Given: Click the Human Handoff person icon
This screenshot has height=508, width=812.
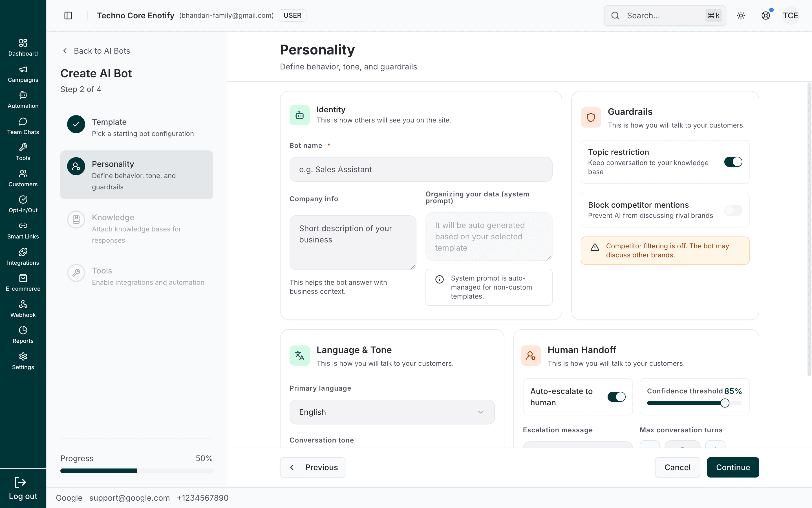Looking at the screenshot, I should coord(531,356).
